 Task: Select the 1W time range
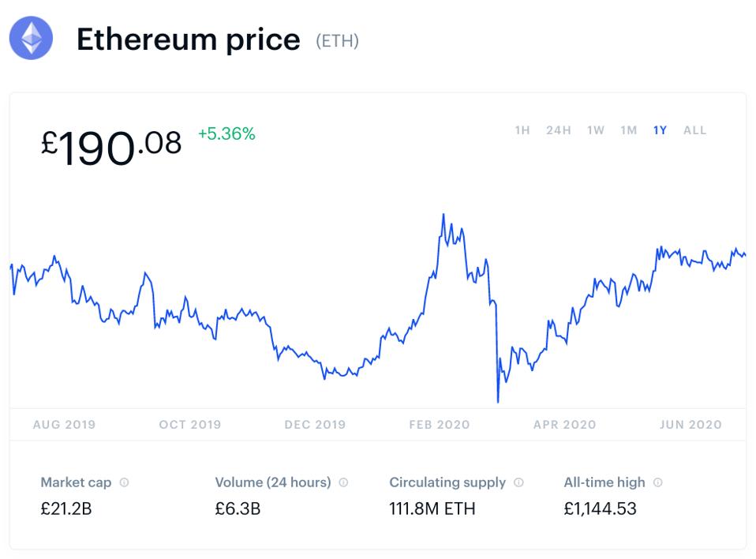tap(596, 130)
